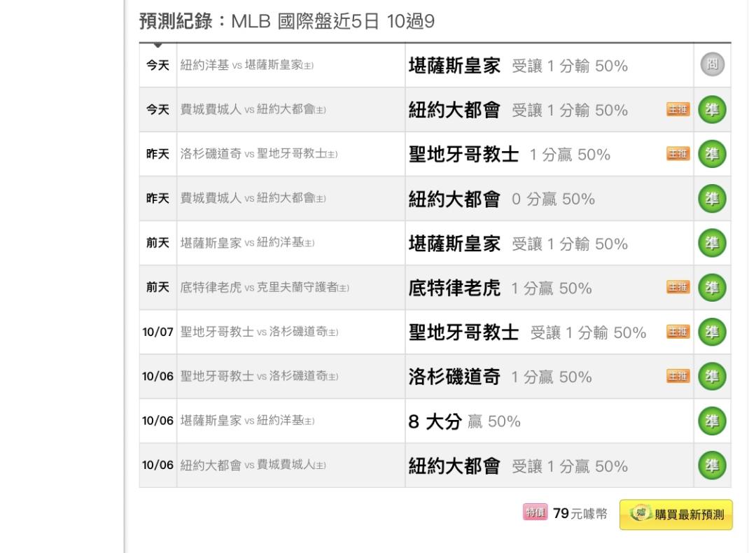Select the 堪薩斯皇家 受讓1分輸 prediction from 前天

(518, 244)
